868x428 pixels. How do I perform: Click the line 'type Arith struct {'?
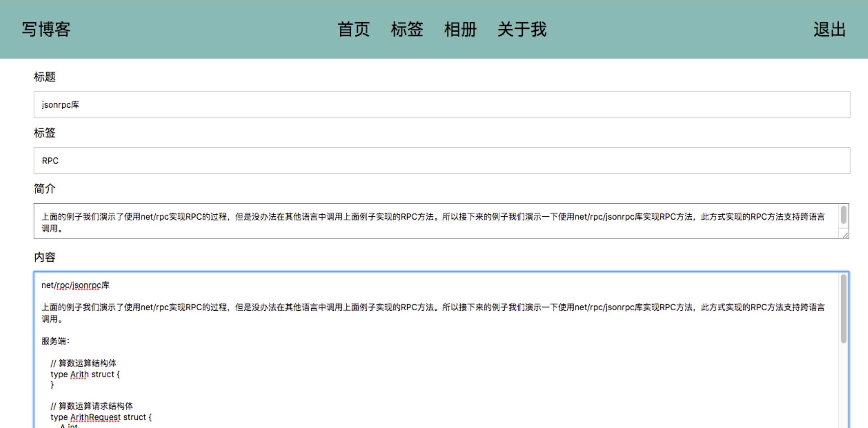click(x=85, y=375)
